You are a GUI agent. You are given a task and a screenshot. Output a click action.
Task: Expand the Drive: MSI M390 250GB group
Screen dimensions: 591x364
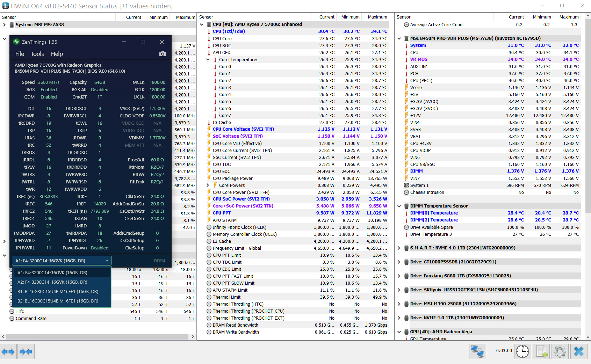[x=399, y=304]
